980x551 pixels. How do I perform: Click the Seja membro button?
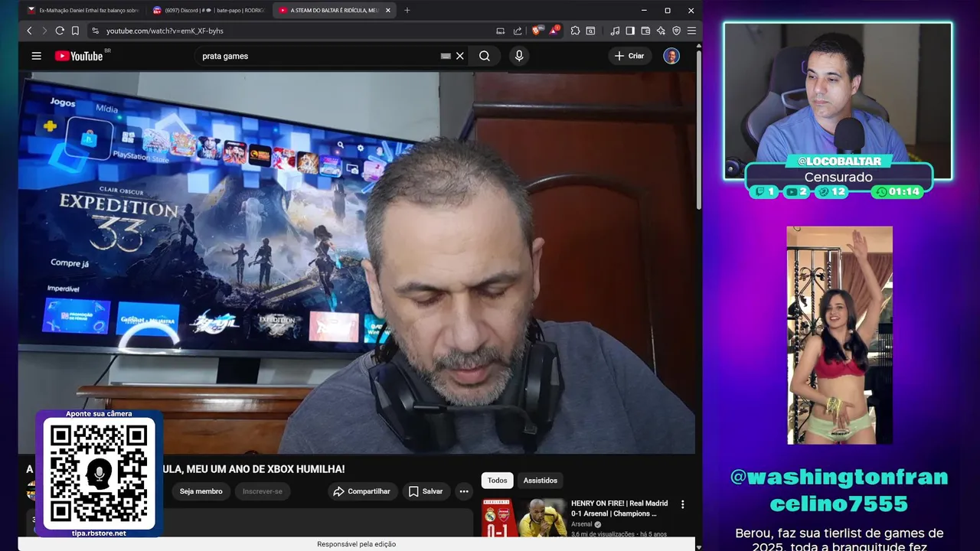point(201,491)
